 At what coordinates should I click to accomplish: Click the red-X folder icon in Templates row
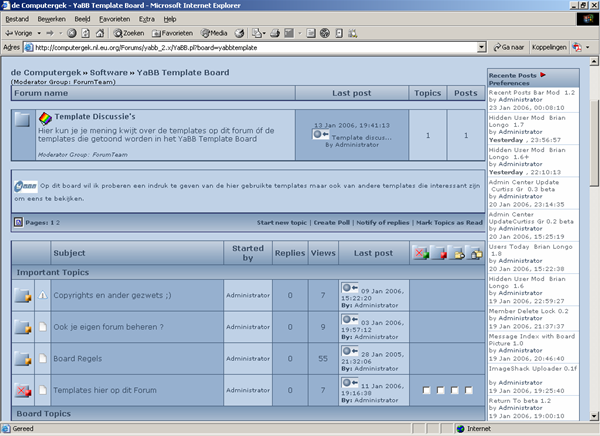23,390
